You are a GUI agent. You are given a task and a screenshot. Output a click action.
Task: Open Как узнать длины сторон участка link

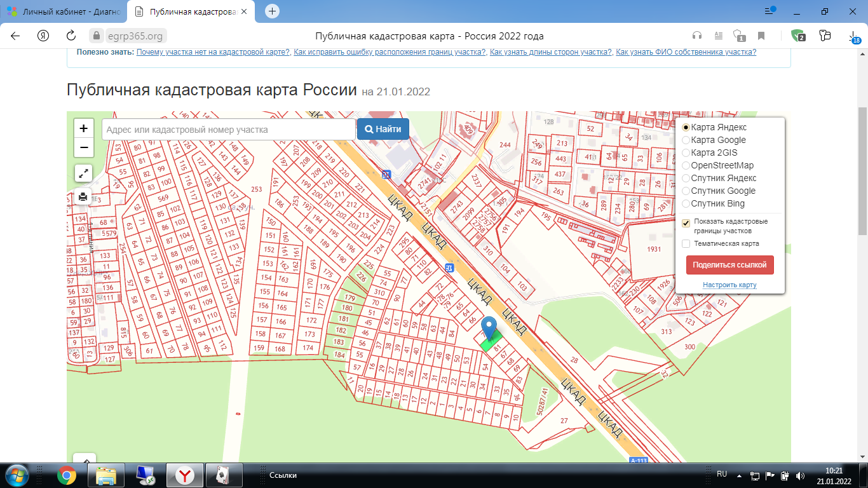pyautogui.click(x=551, y=52)
